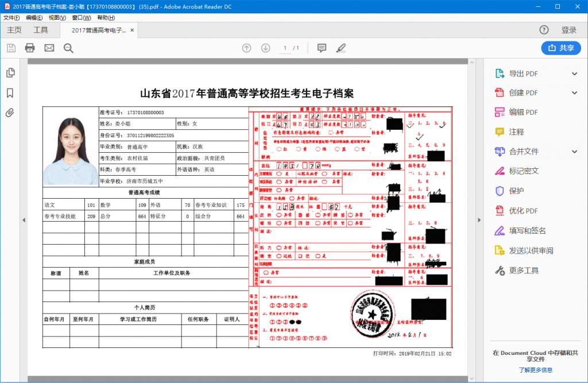Click the 家庭成员 heading
Screen dimensions: 588x383
pyautogui.click(x=144, y=261)
